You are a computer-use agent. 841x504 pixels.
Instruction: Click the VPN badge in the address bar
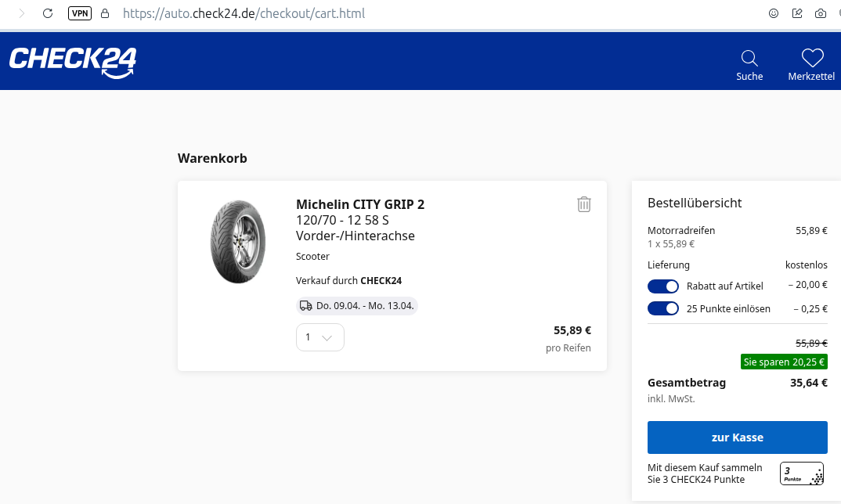pos(79,13)
